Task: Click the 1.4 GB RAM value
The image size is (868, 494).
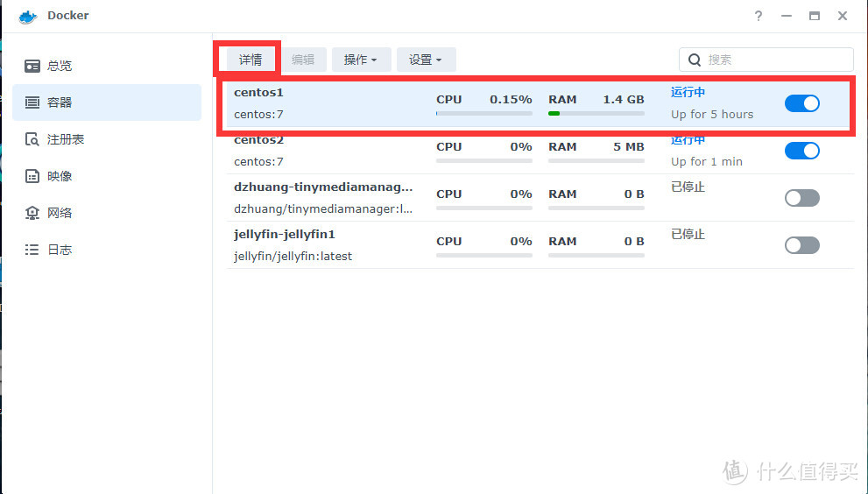Action: coord(624,100)
